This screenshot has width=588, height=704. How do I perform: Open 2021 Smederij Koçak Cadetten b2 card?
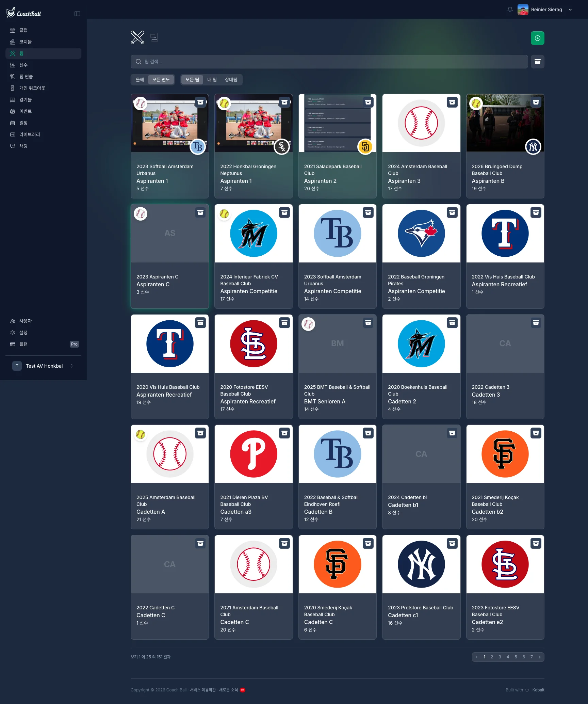(x=505, y=477)
